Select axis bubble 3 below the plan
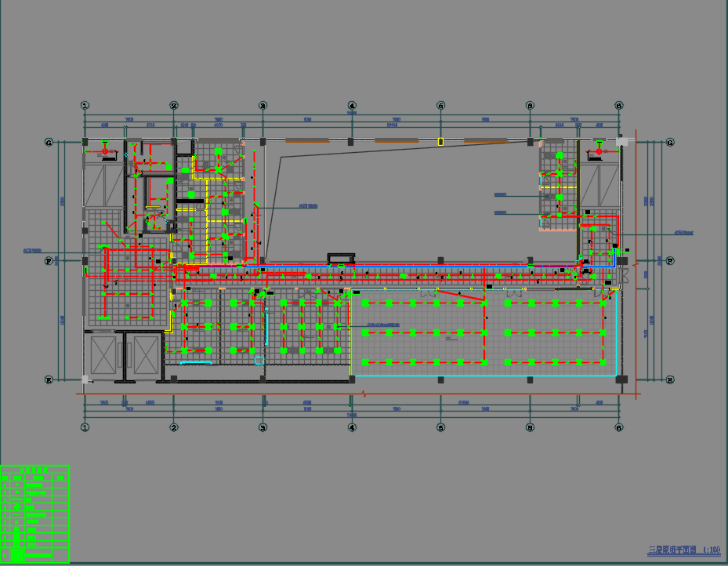 (263, 427)
